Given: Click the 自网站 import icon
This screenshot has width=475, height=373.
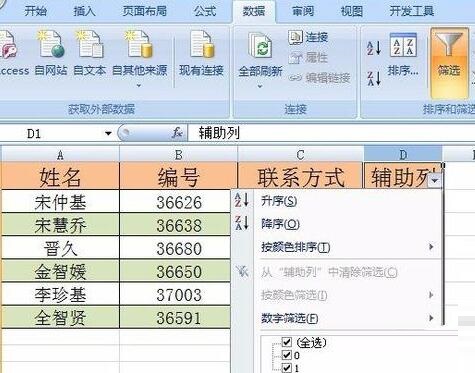Looking at the screenshot, I should pyautogui.click(x=51, y=44).
